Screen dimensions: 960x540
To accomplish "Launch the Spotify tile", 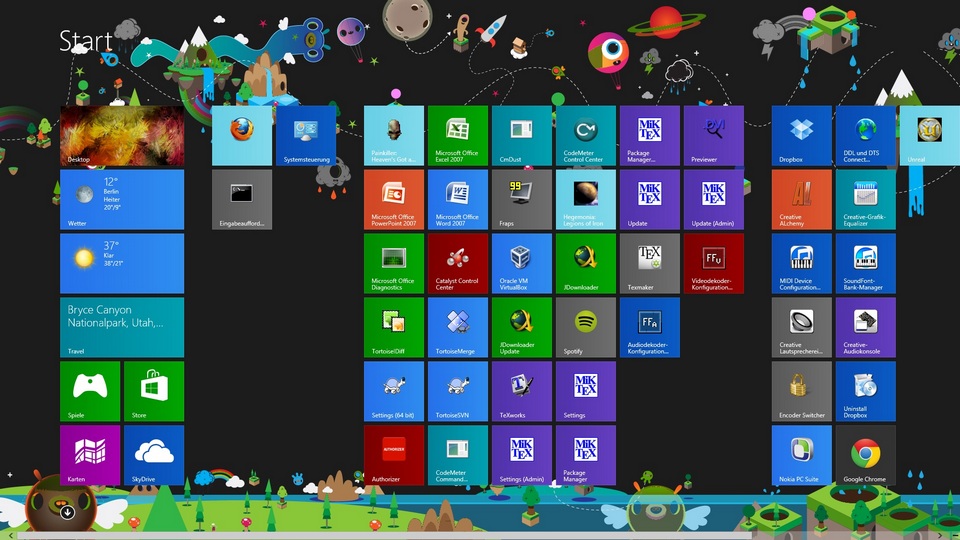I will click(586, 327).
